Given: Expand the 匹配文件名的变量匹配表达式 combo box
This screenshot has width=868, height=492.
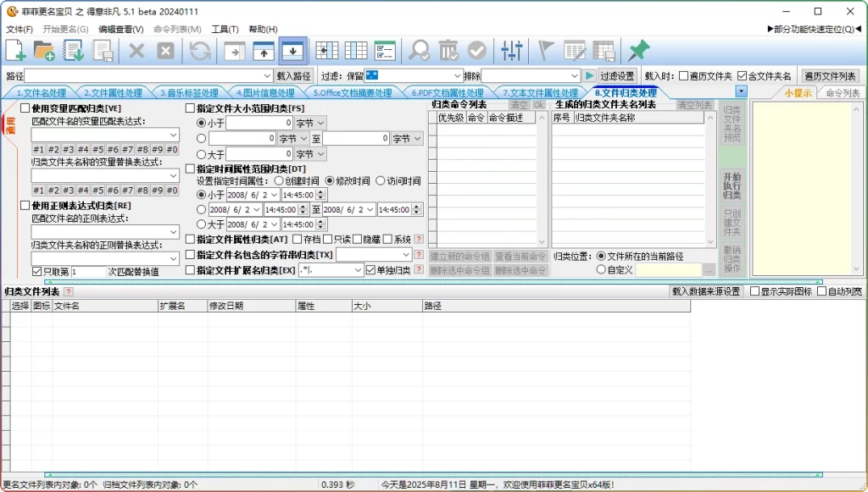Looking at the screenshot, I should click(x=173, y=135).
